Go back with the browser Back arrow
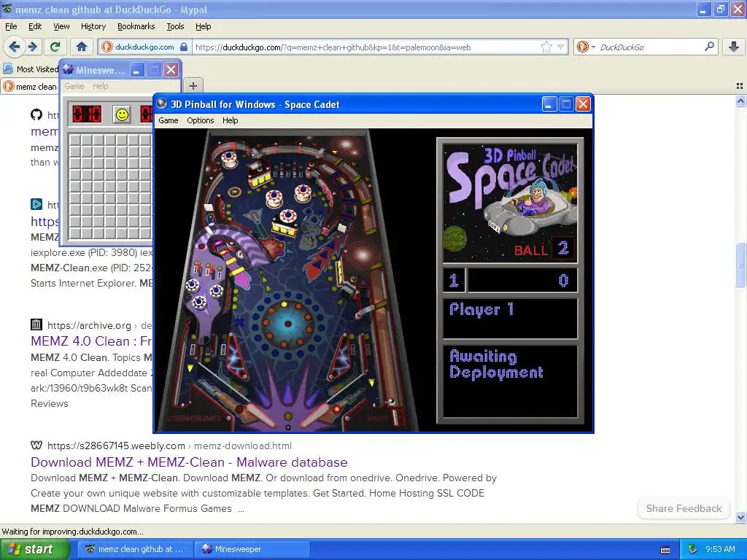 tap(15, 47)
